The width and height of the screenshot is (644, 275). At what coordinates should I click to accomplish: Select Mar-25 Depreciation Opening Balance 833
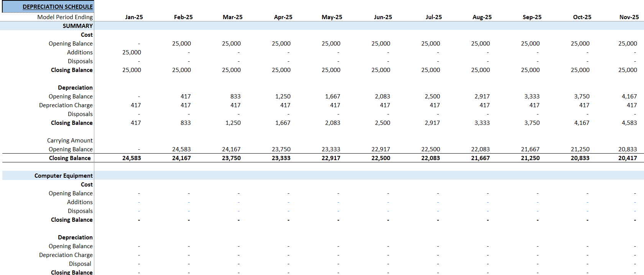(235, 97)
